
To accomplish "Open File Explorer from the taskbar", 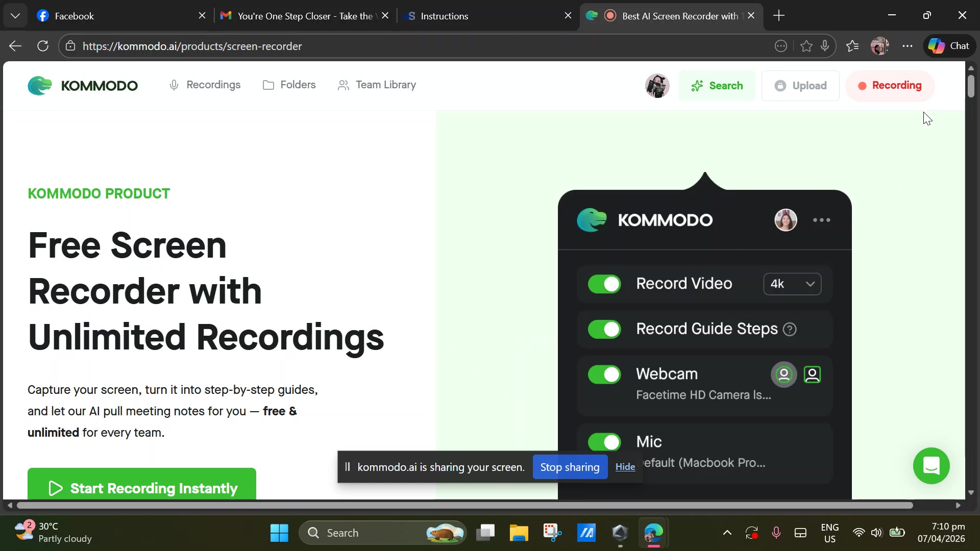I will (x=519, y=533).
